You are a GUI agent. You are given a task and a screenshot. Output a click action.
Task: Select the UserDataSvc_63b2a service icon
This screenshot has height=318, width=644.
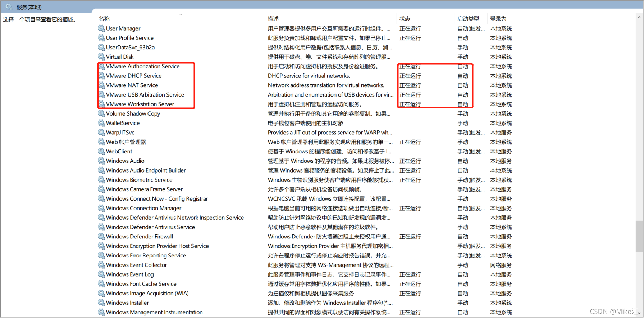click(x=101, y=47)
